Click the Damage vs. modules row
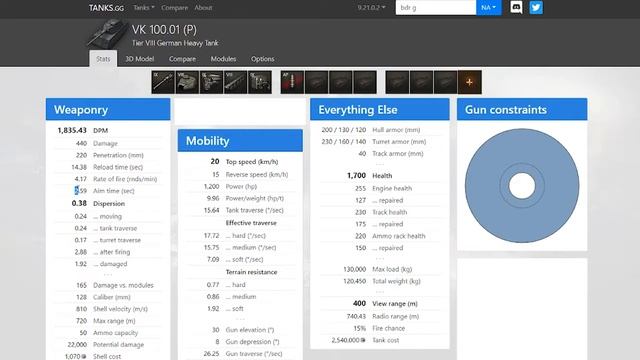This screenshot has width=640, height=360. coord(108,285)
